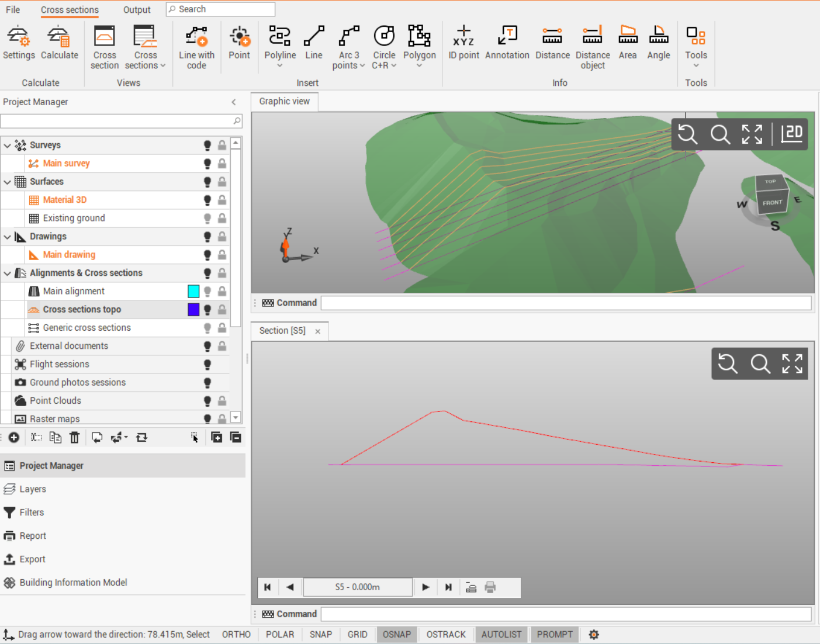Screen dimensions: 820x644
Task: Collapse Alignments & Cross sections group
Action: [7, 273]
